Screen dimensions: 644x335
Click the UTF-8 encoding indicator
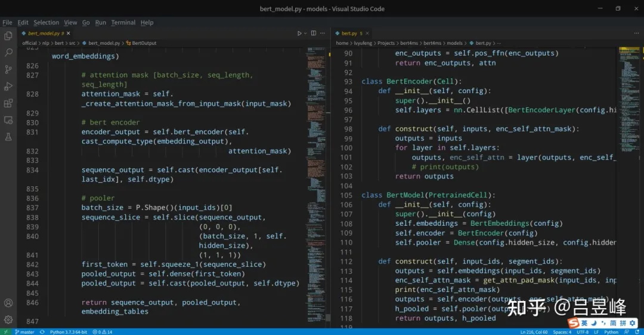584,331
